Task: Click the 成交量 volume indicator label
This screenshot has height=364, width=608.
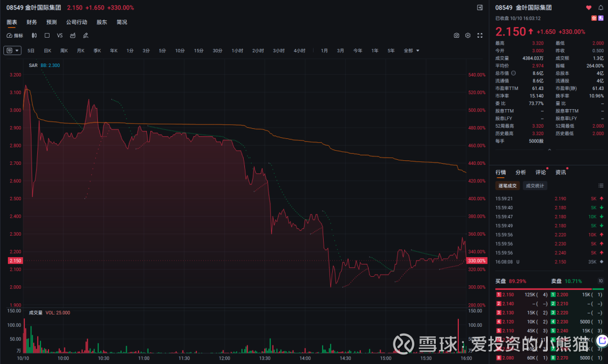Action: click(35, 313)
